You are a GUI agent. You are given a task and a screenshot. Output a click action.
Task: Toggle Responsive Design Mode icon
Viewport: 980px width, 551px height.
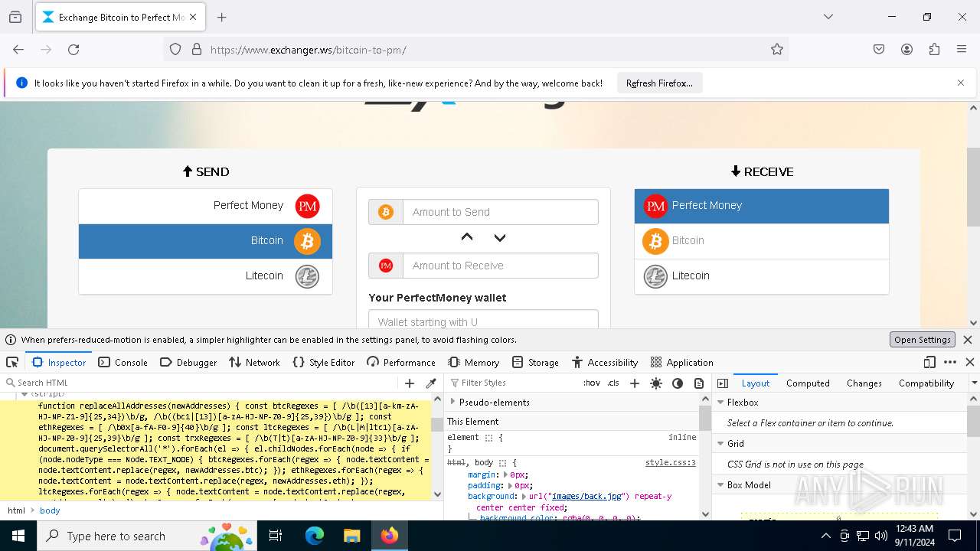(929, 362)
